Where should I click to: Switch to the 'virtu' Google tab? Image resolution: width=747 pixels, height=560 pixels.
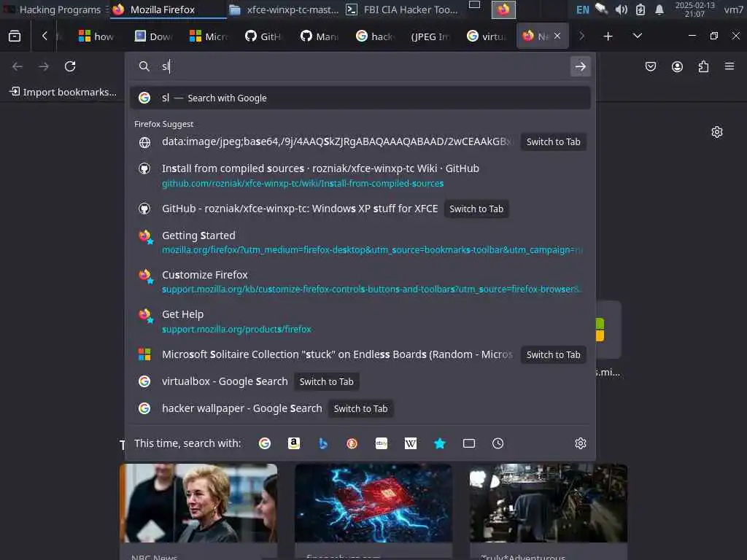(486, 36)
